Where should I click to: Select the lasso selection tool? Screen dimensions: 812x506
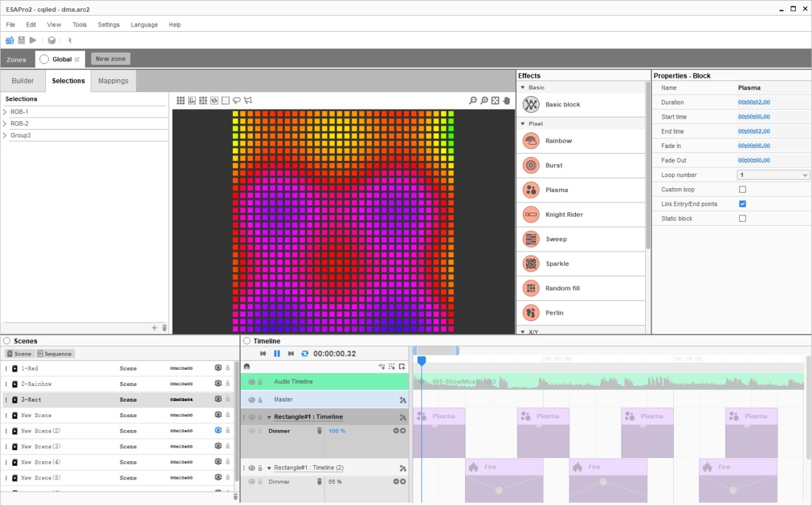click(x=237, y=101)
